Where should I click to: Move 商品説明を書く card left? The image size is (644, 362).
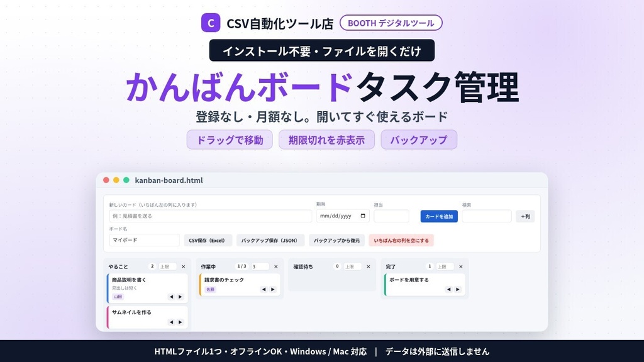point(171,297)
